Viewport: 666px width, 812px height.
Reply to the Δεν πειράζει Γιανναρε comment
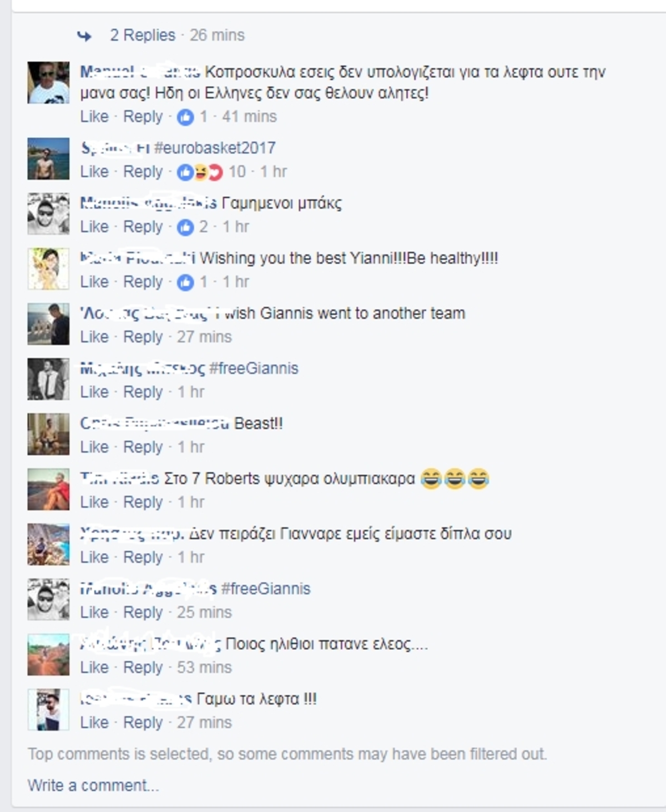tap(143, 557)
